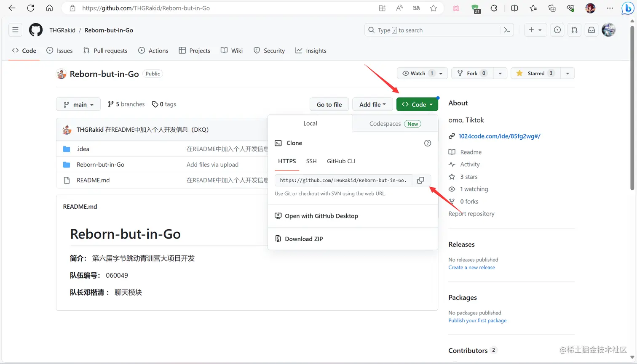
Task: Expand the Add file dropdown
Action: coord(372,104)
